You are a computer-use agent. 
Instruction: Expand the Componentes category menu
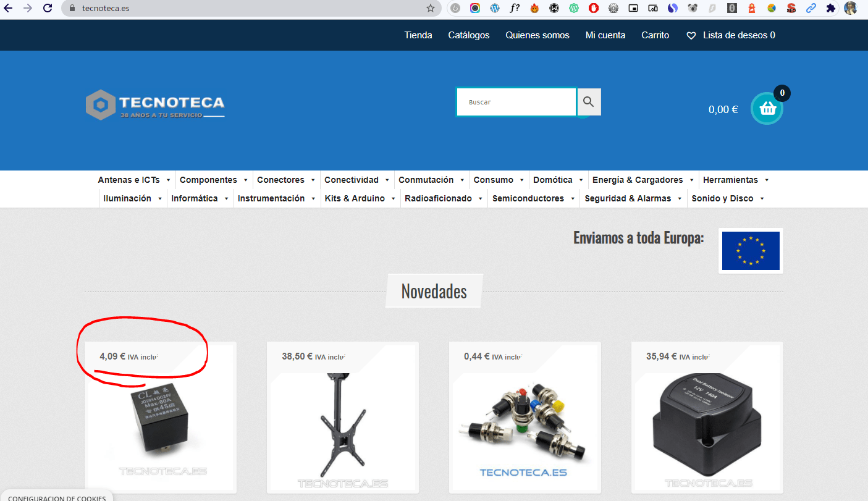pos(214,180)
